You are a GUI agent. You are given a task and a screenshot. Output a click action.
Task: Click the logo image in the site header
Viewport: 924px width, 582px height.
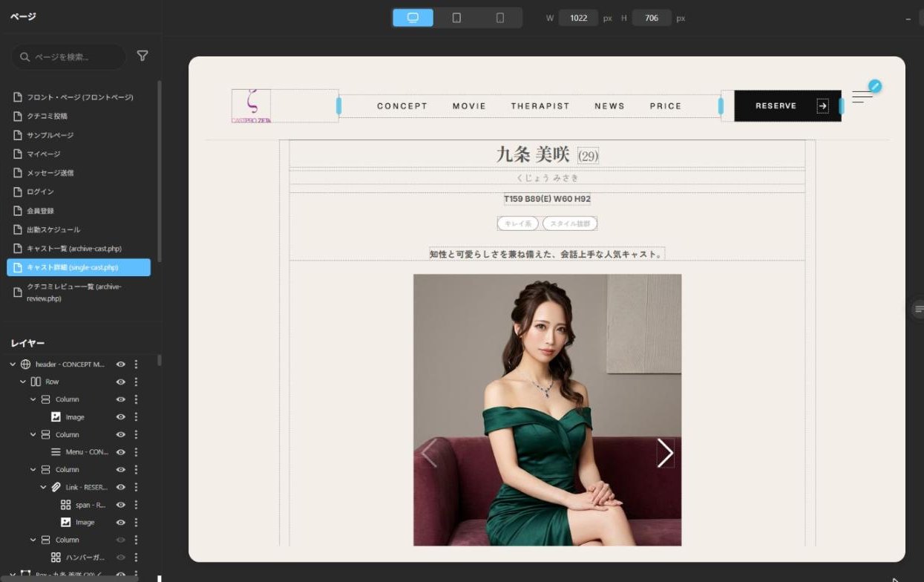click(251, 105)
